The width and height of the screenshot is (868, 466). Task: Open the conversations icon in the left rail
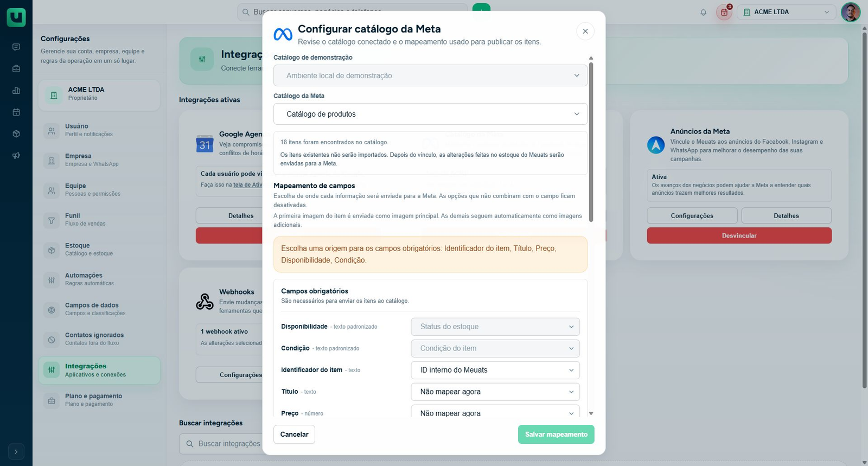[16, 47]
